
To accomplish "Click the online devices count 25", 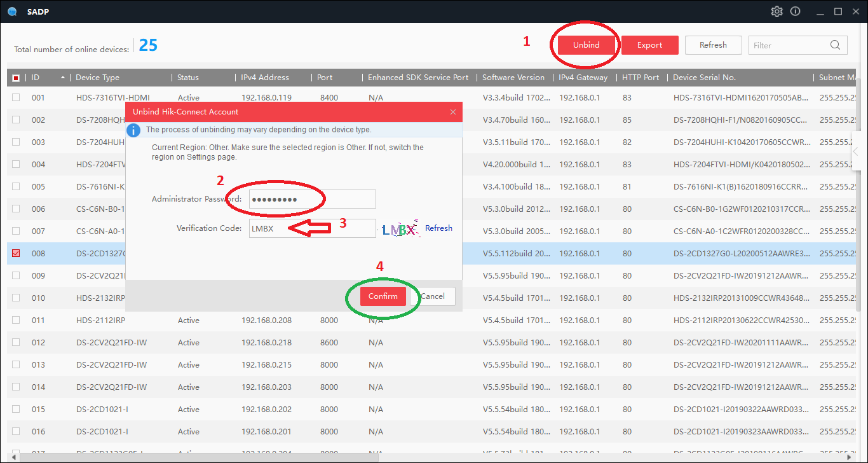I will pyautogui.click(x=148, y=45).
